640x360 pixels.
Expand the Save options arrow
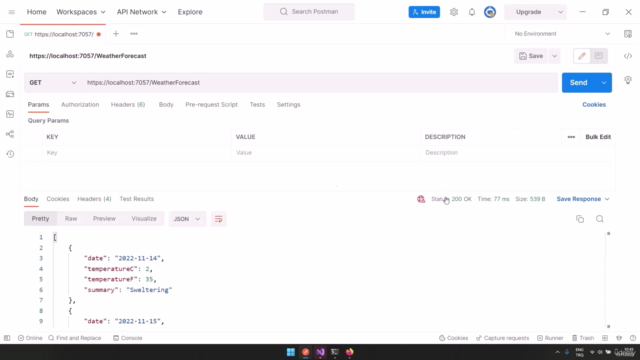pyautogui.click(x=554, y=56)
